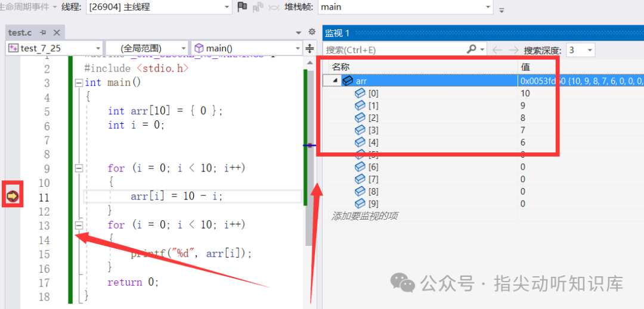
Task: Click the grayed stack-frame toggle icon before 堆栈帧
Action: (x=274, y=7)
